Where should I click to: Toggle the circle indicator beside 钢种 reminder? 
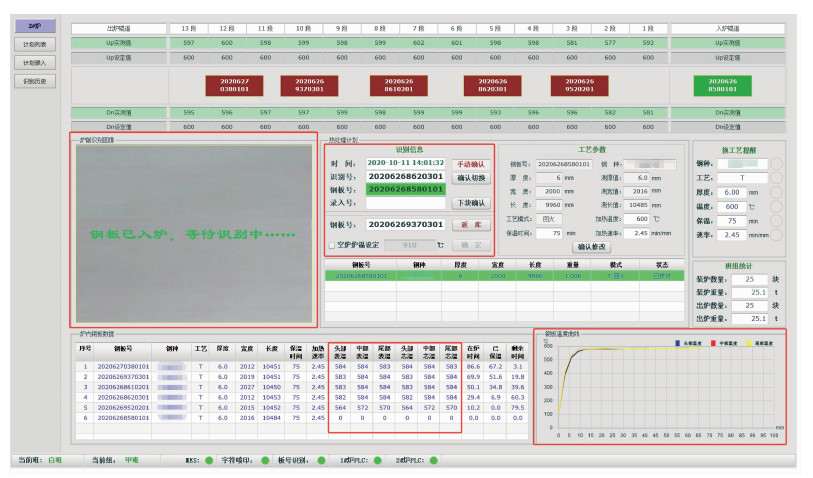coord(776,163)
